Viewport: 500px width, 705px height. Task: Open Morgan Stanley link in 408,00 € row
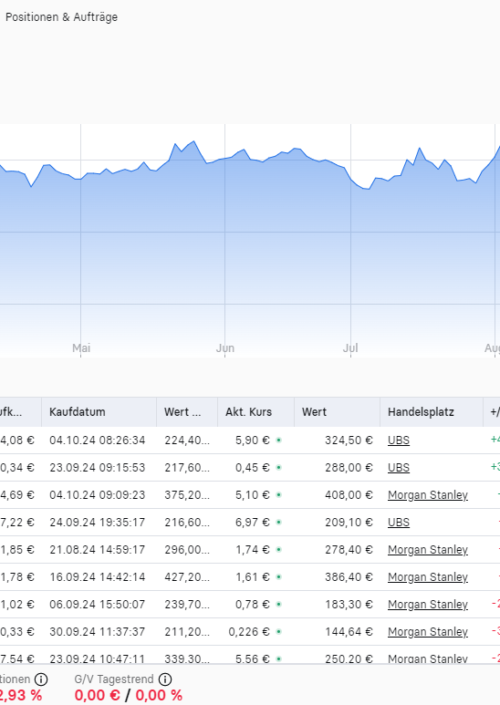pyautogui.click(x=428, y=495)
